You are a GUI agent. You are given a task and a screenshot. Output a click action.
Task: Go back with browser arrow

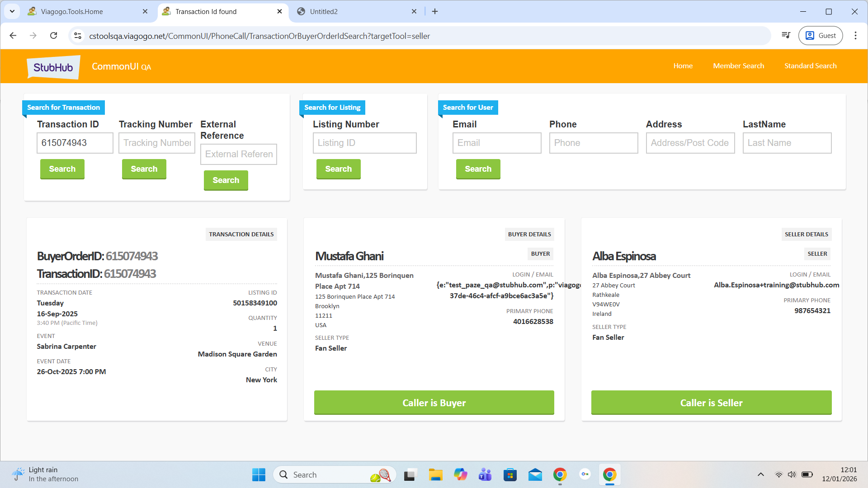13,36
